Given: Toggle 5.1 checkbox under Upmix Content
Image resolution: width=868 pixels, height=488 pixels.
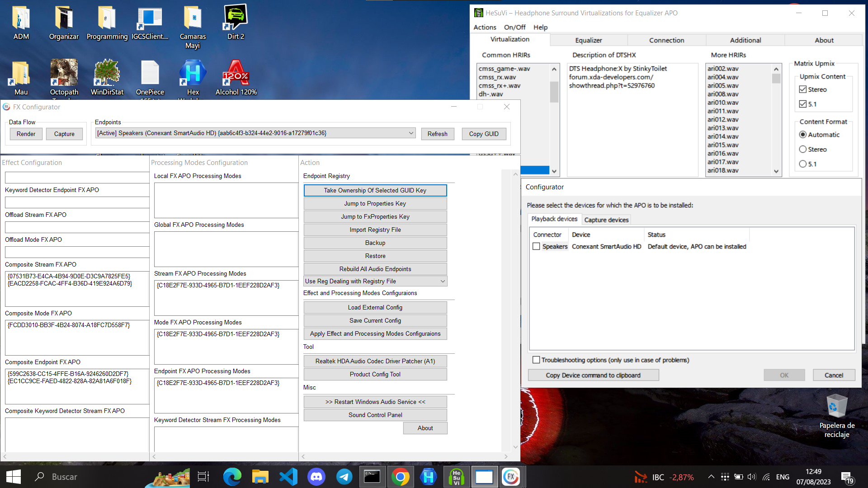Looking at the screenshot, I should tap(803, 104).
